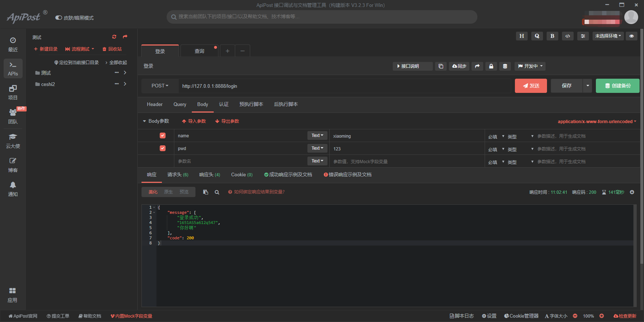Open the 查询 request tab
Screen dimensions: 644x322
pos(199,51)
